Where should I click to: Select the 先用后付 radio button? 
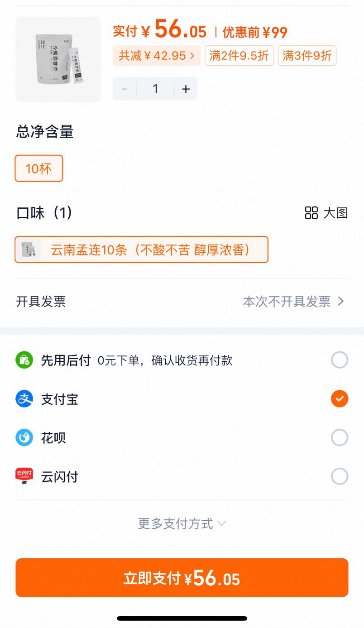pyautogui.click(x=340, y=360)
